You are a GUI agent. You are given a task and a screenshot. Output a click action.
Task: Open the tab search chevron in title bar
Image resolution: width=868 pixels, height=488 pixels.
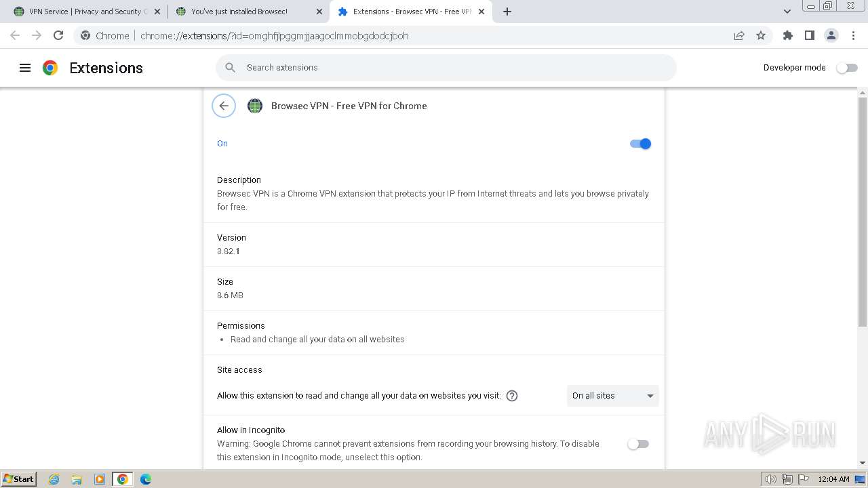[787, 12]
